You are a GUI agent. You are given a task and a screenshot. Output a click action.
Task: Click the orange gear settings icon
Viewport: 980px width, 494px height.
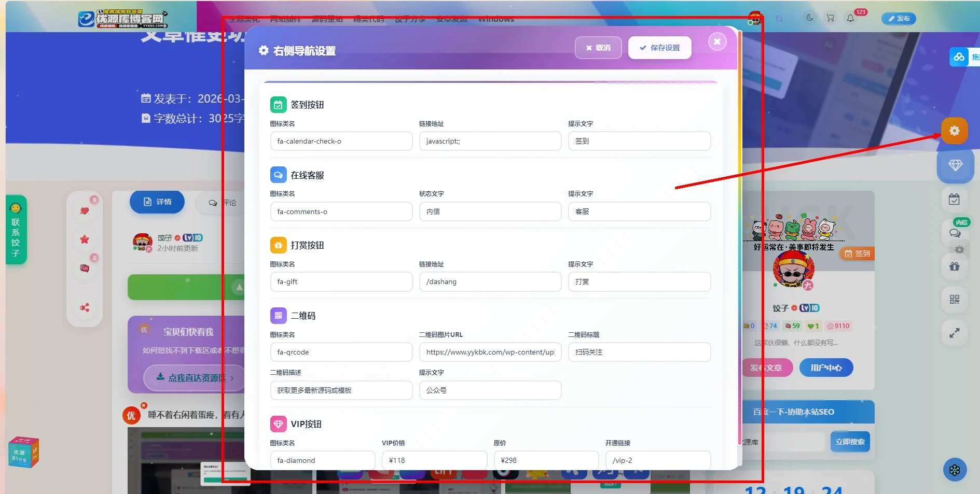(954, 131)
